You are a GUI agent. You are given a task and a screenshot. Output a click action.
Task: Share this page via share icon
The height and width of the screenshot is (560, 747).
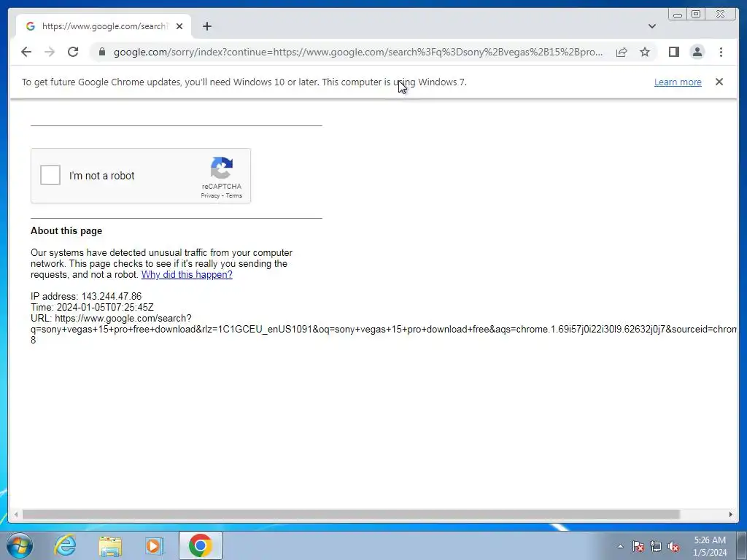tap(622, 52)
